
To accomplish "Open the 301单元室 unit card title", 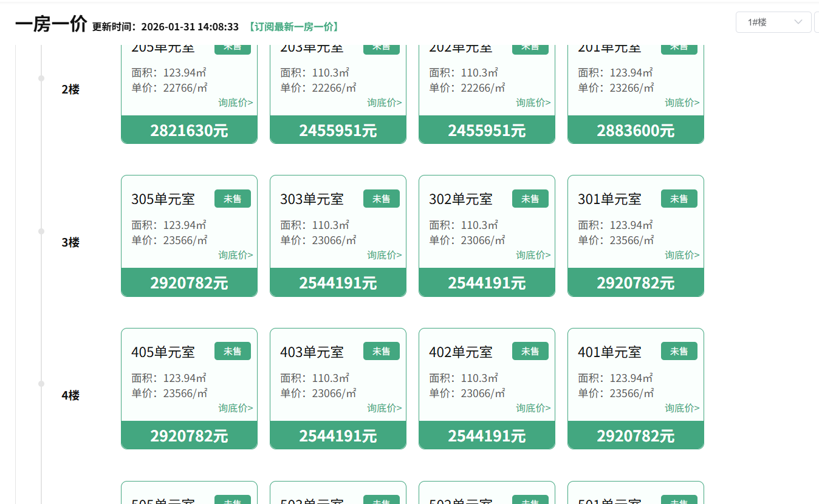I will coord(609,199).
